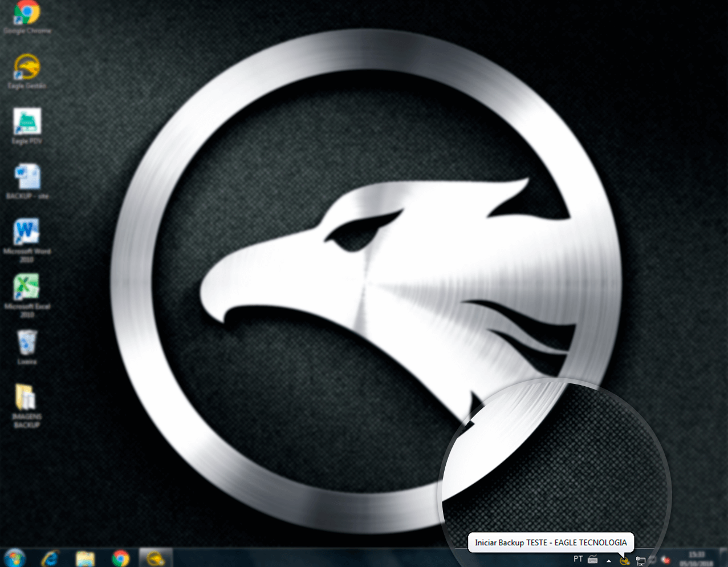Screen dimensions: 728x567
Task: Select the Lixeira recycle bin icon
Action: point(27,347)
